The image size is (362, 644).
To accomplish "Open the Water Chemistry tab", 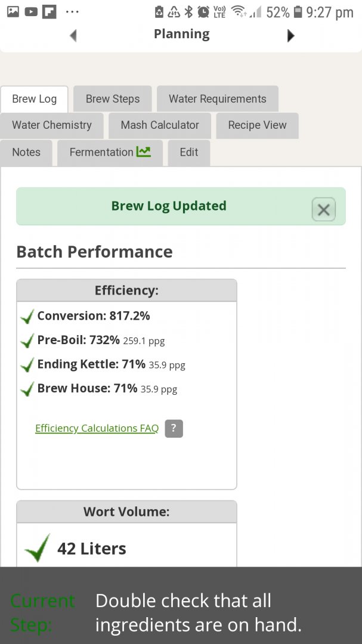I will (52, 125).
